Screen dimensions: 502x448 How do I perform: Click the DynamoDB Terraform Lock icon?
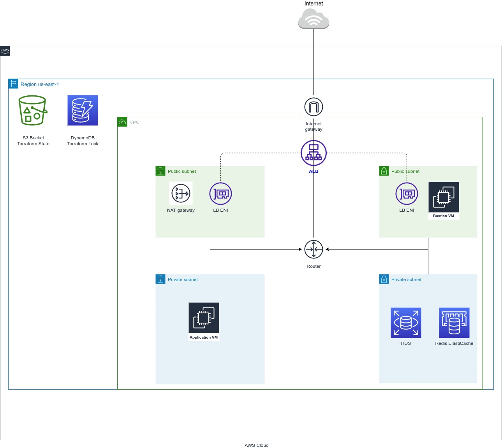pyautogui.click(x=83, y=110)
